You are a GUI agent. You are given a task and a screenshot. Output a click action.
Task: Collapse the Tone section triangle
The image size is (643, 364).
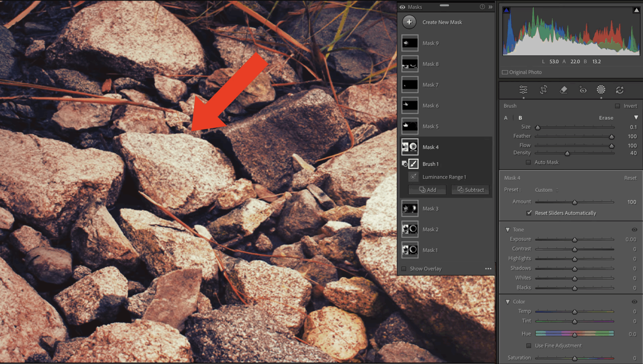click(x=508, y=230)
